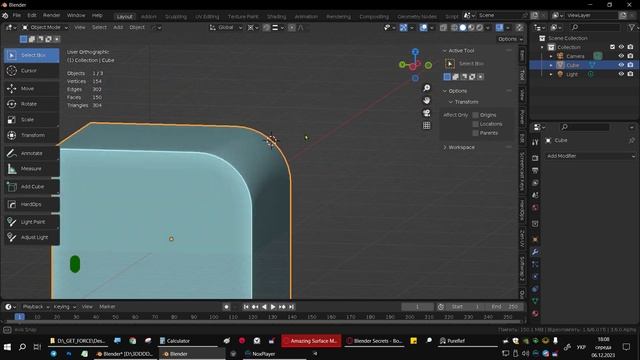Click the current frame number field
The width and height of the screenshot is (640, 360).
pyautogui.click(x=418, y=307)
